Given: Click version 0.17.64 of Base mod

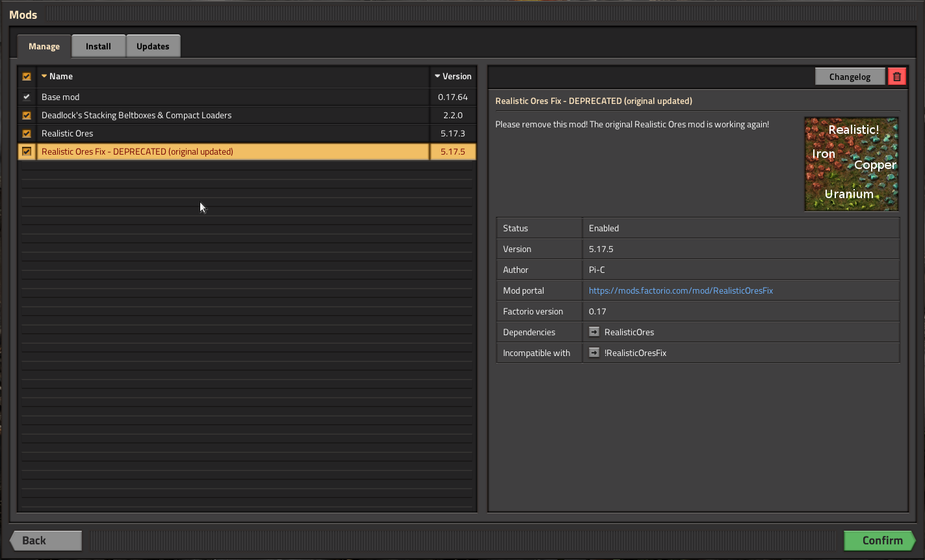Looking at the screenshot, I should [x=453, y=97].
